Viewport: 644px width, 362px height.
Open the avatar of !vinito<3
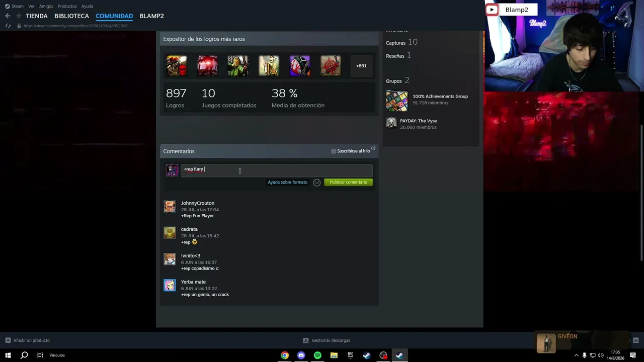pyautogui.click(x=170, y=259)
